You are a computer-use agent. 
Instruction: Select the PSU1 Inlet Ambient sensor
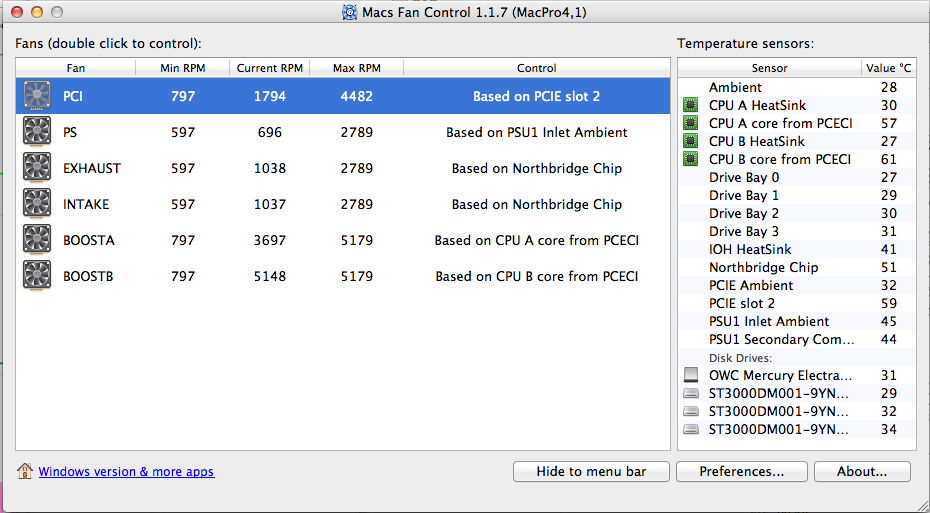tap(797, 321)
